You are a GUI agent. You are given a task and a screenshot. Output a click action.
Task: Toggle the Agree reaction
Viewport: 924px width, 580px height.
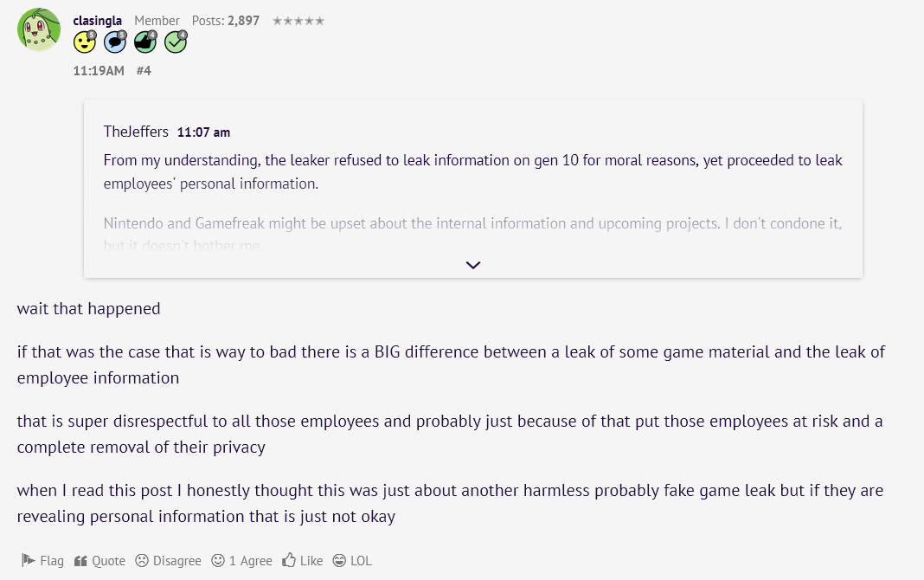click(242, 561)
